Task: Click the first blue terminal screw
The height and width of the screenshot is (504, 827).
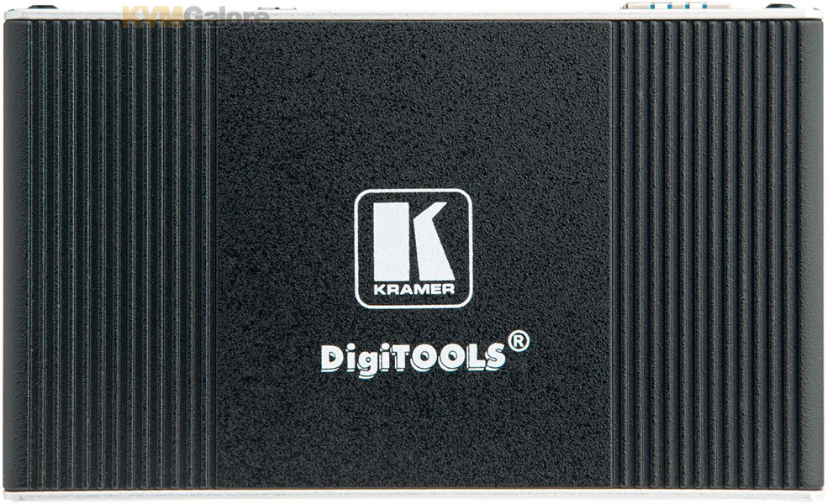Action: [x=652, y=5]
